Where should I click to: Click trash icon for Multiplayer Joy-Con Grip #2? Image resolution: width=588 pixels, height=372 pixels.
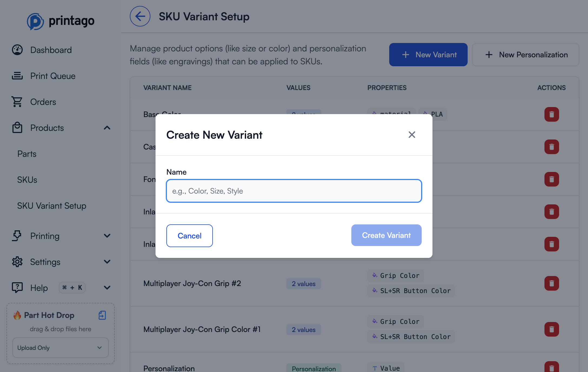[x=551, y=283]
